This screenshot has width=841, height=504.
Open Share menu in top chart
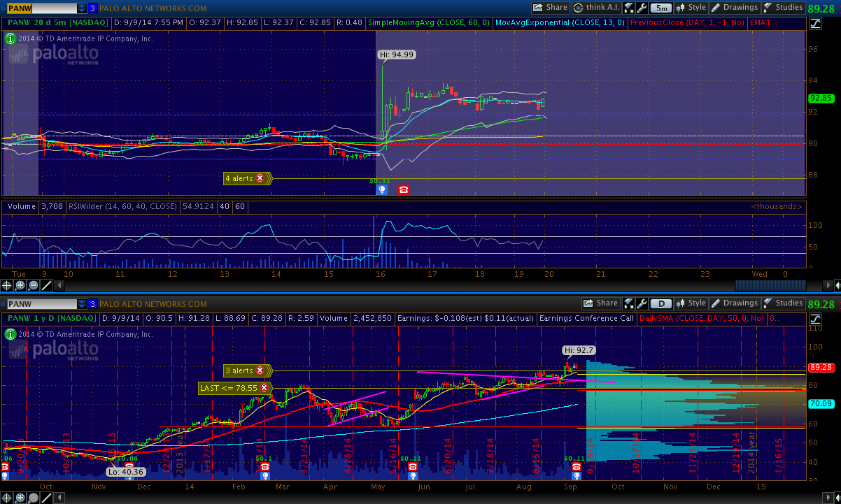550,8
